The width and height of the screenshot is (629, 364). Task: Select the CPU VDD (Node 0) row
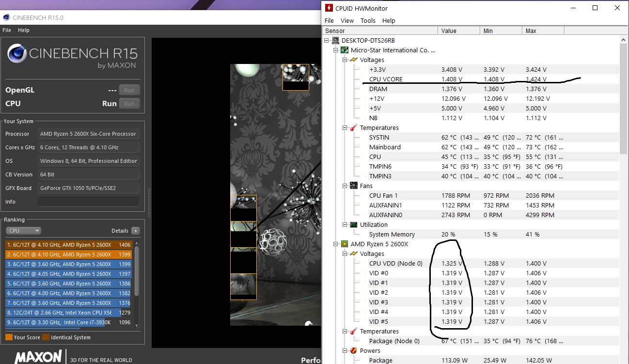(x=471, y=263)
